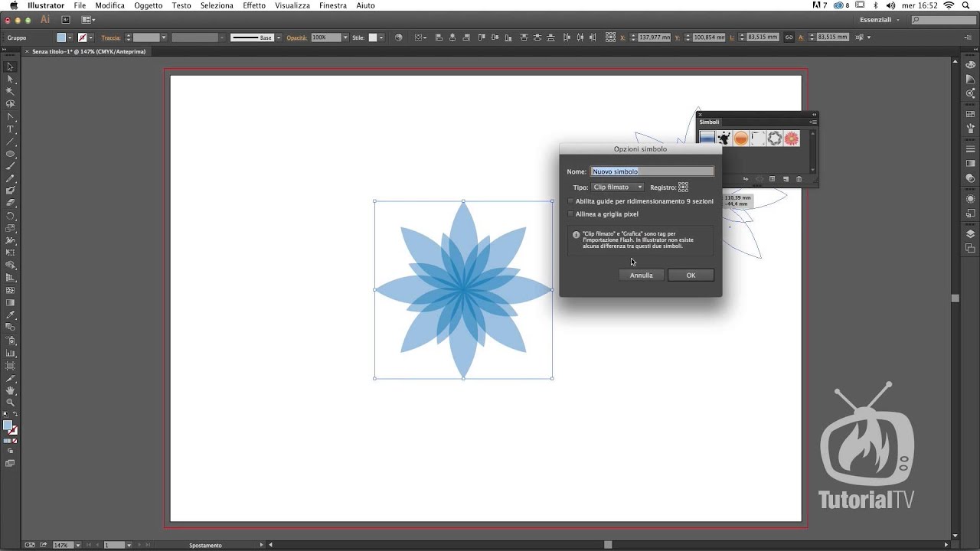Select the Lasso tool
Screen dimensions: 980x551
11,103
